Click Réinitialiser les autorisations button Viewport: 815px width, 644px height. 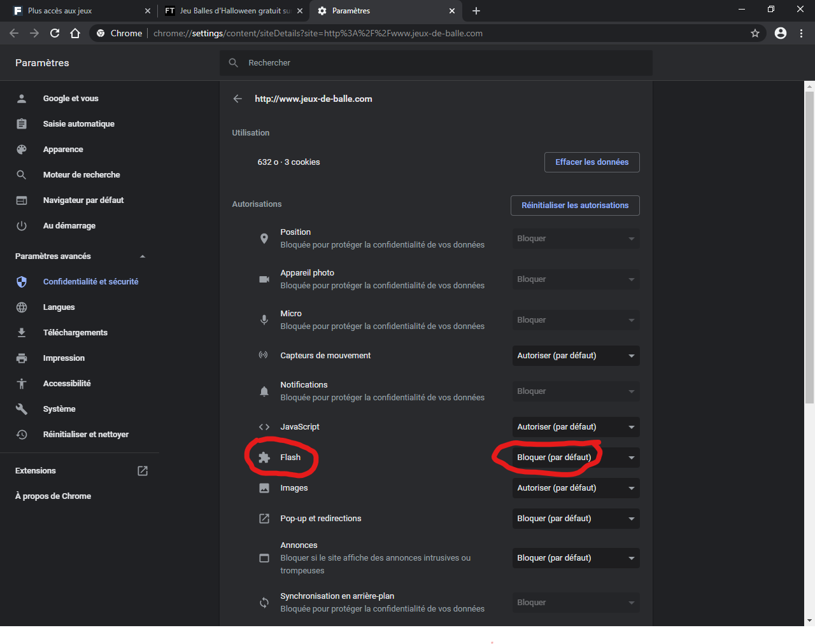click(x=575, y=206)
